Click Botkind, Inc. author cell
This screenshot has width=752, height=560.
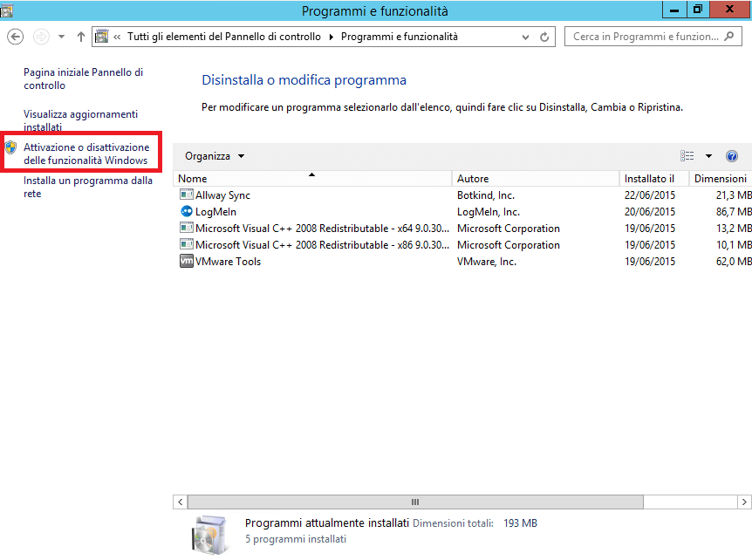point(485,195)
